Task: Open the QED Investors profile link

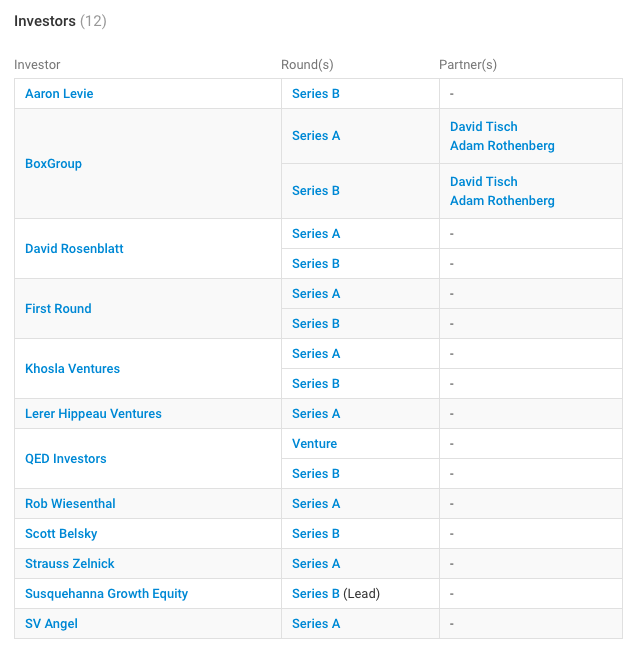Action: pos(66,459)
